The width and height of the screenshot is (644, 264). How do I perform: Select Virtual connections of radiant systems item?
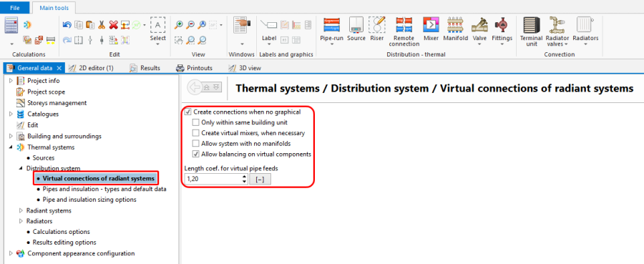tap(99, 179)
